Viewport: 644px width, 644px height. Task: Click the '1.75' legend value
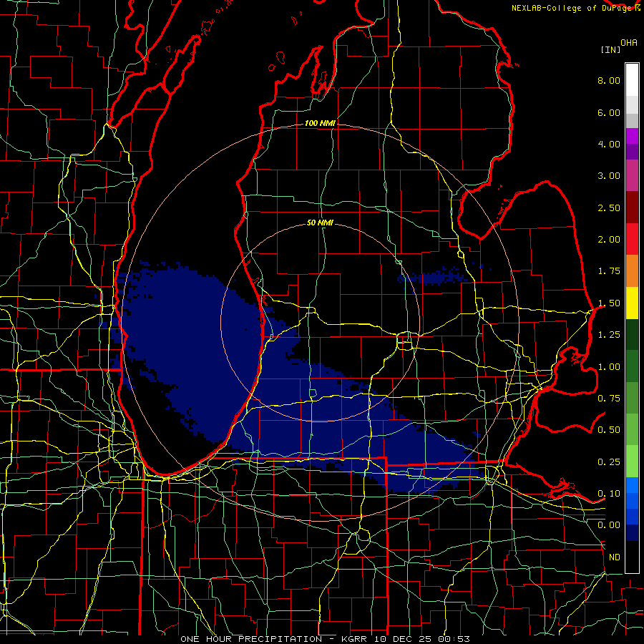coord(609,271)
